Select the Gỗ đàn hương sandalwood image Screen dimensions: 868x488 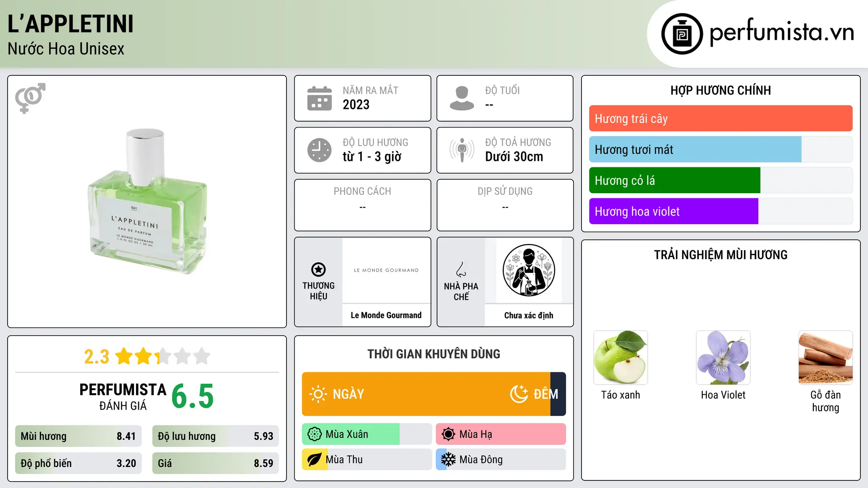click(x=826, y=358)
